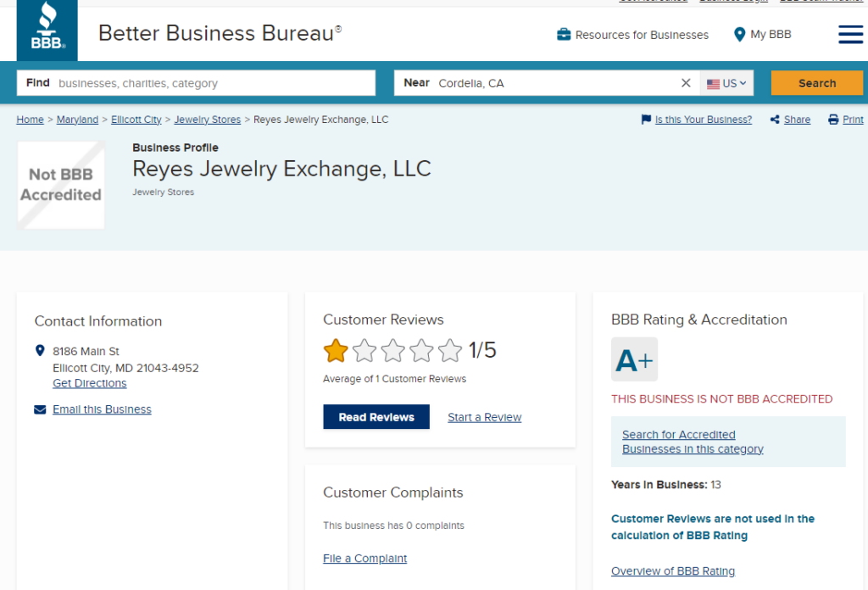868x590 pixels.
Task: Click the flag icon near Is this Your Business
Action: (645, 119)
